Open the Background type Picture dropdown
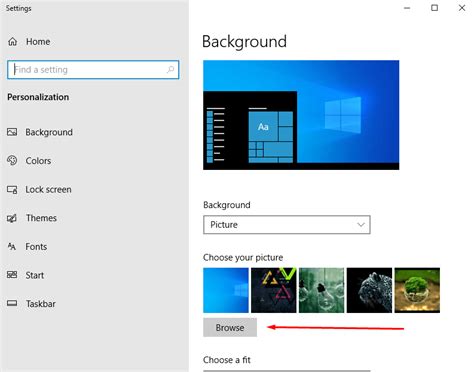Viewport: 474px width, 372px height. click(287, 225)
